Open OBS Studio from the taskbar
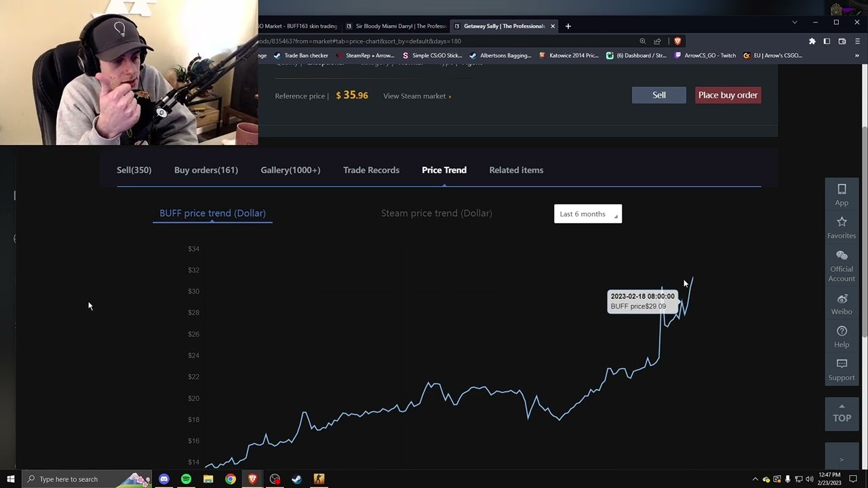This screenshot has height=488, width=868. [275, 479]
